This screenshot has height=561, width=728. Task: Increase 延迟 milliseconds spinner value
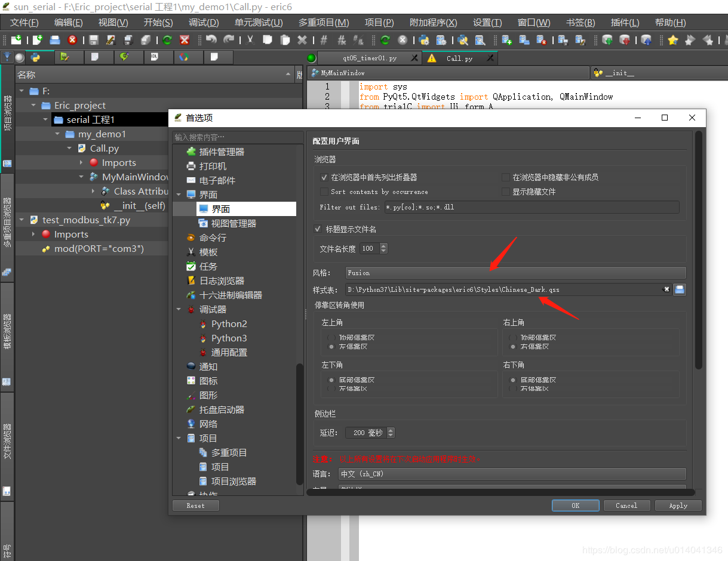[391, 430]
